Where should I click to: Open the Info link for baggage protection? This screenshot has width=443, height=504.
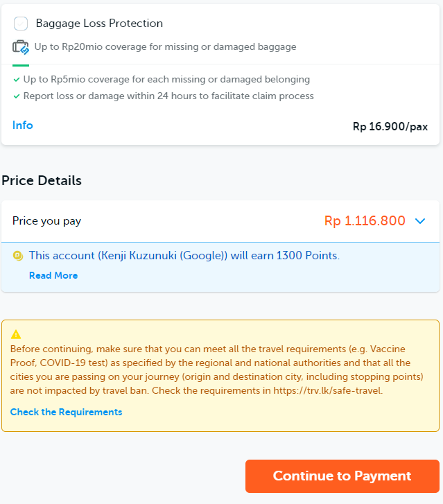22,125
